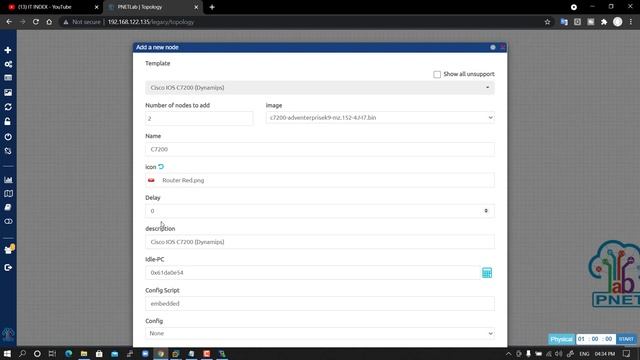Click the plus Add object sidebar icon
Image resolution: width=640 pixels, height=360 pixels.
(x=8, y=50)
